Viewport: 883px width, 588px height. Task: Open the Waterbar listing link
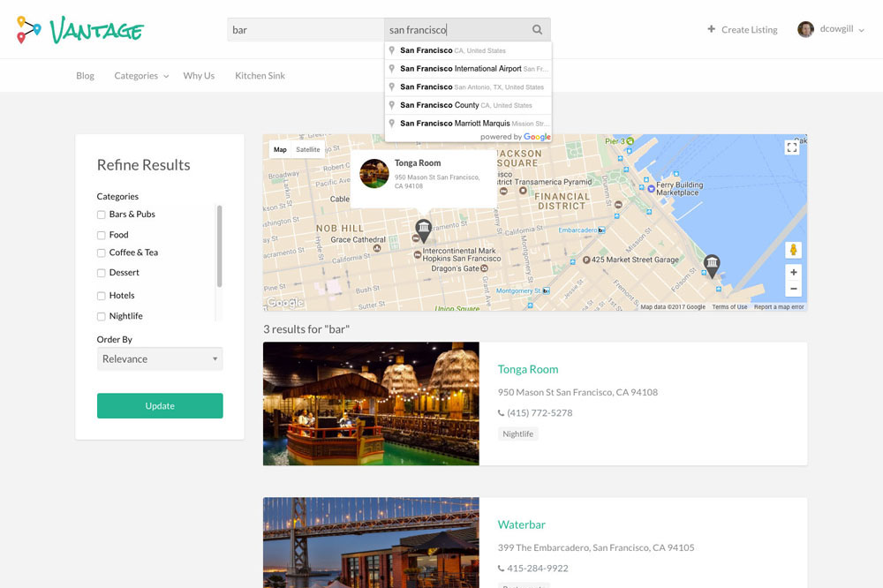pos(521,524)
